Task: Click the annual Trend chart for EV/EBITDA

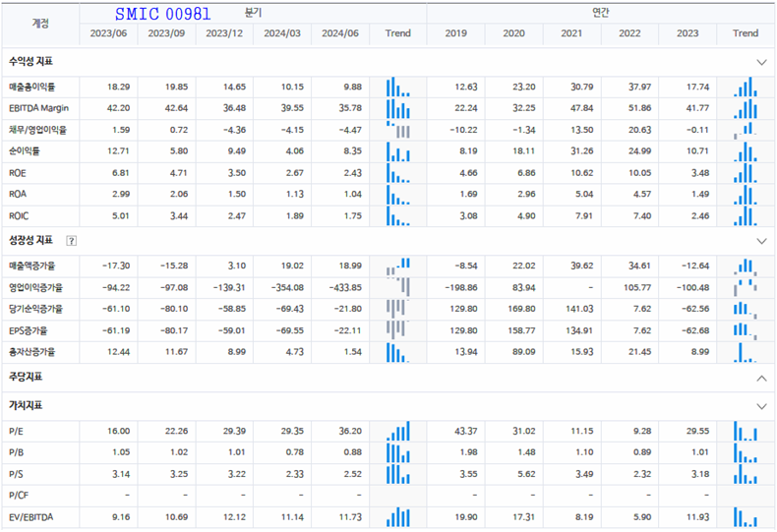Action: pos(746,516)
